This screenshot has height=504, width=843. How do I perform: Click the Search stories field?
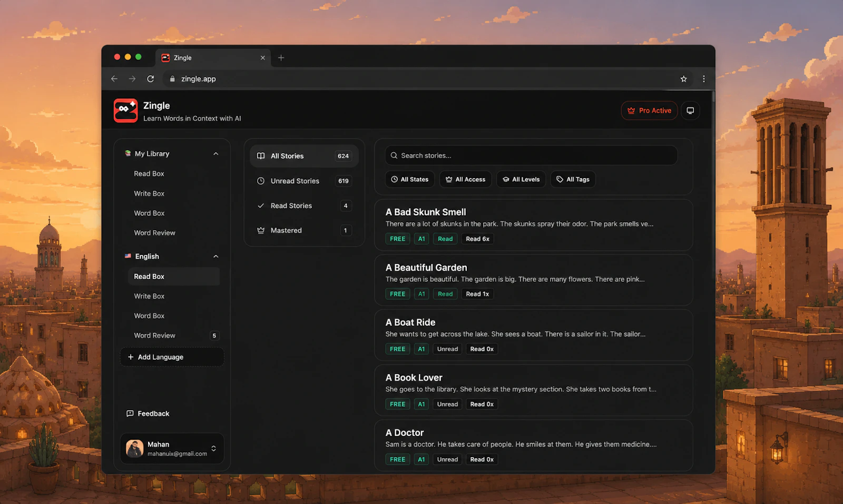click(531, 155)
